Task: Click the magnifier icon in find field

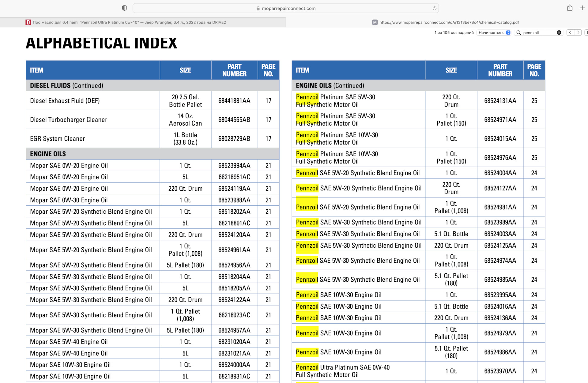Action: 519,32
